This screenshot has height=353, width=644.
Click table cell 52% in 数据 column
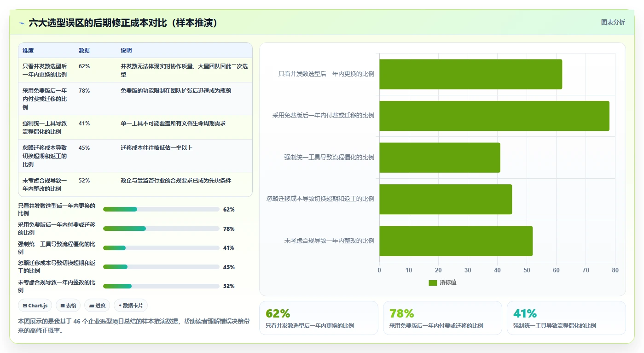(84, 181)
